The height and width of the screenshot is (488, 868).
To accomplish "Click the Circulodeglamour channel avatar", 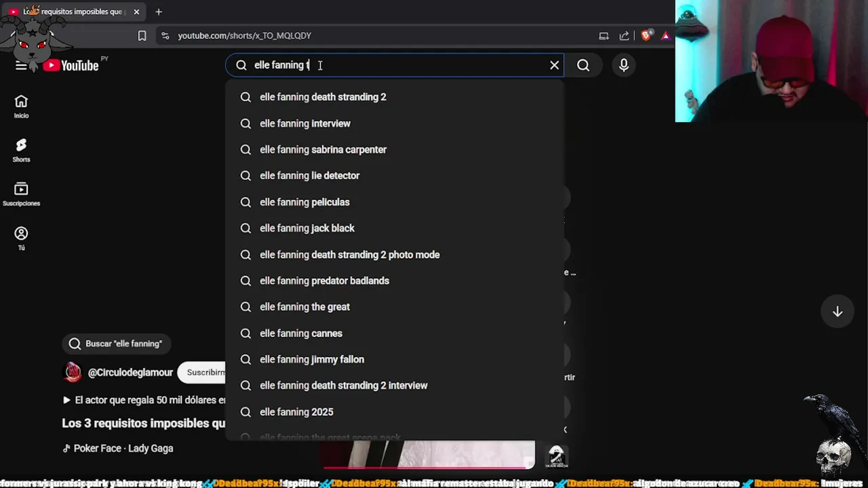I will tap(72, 372).
